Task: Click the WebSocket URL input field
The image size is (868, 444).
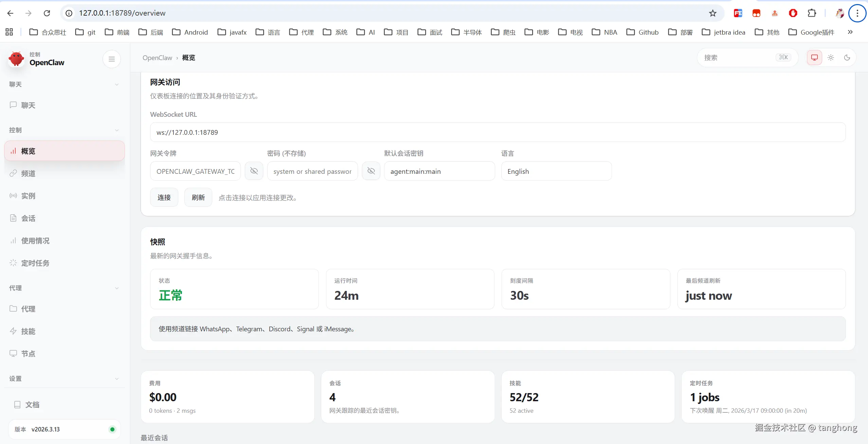Action: (x=498, y=132)
